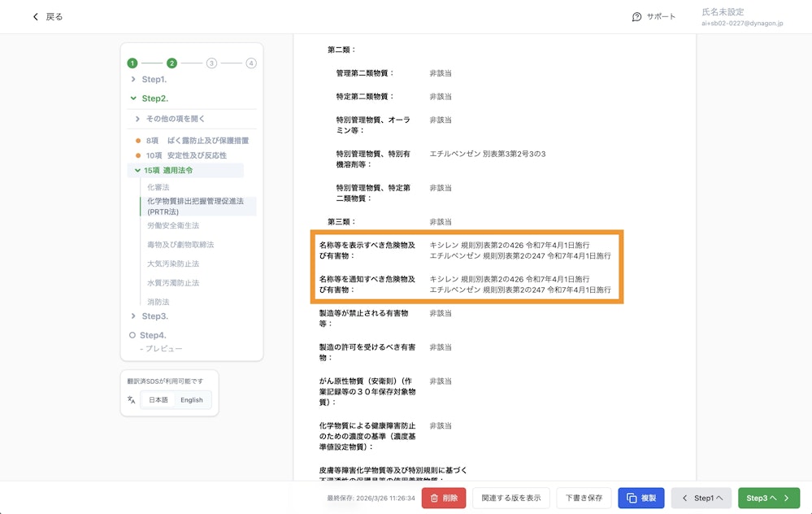This screenshot has width=812, height=514.
Task: Select 化学物質排出把握管理促進法 (PRTR法)
Action: [198, 207]
